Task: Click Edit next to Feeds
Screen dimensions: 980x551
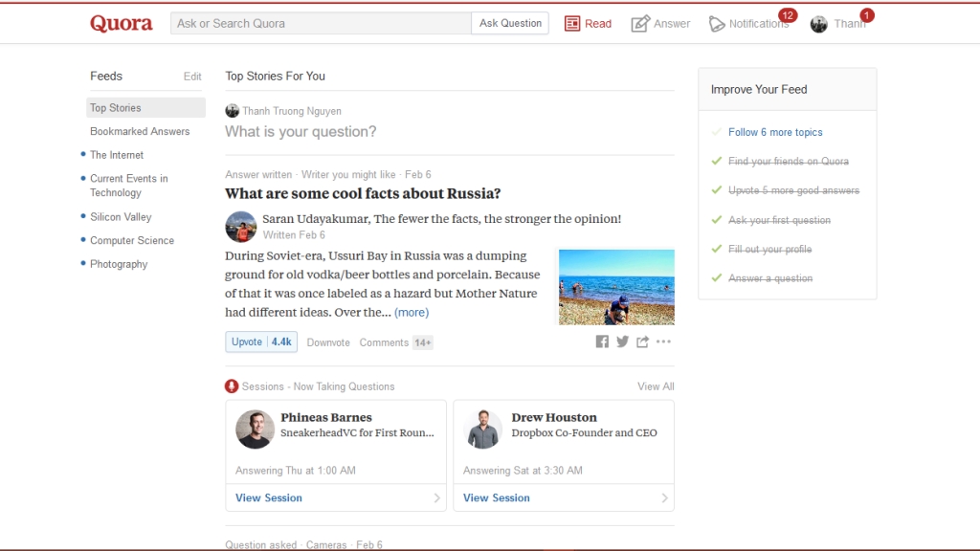Action: point(192,77)
